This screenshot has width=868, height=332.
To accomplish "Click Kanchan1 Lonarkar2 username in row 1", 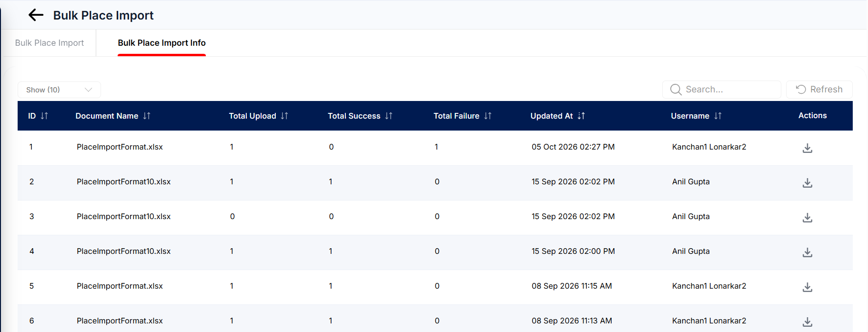I will pos(709,147).
